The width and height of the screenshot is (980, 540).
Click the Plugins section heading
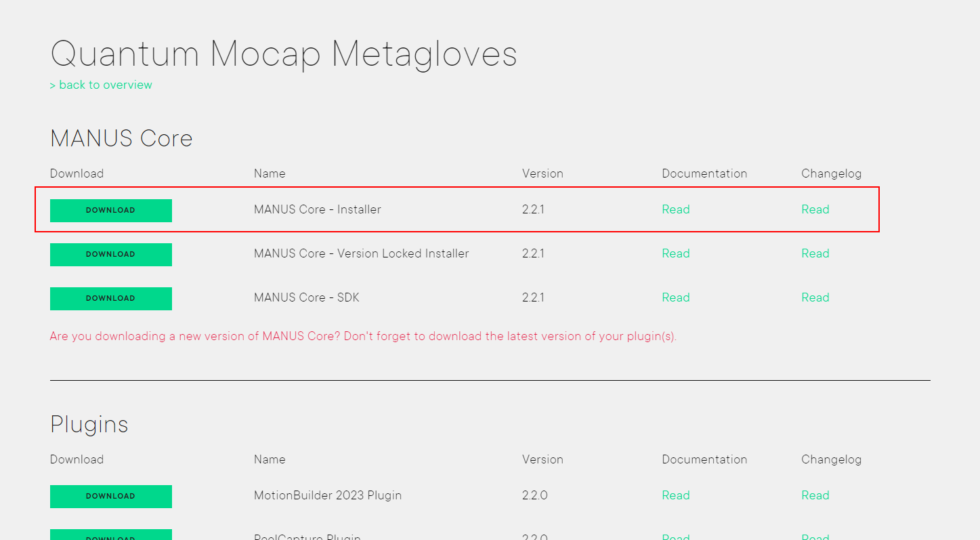coord(89,424)
